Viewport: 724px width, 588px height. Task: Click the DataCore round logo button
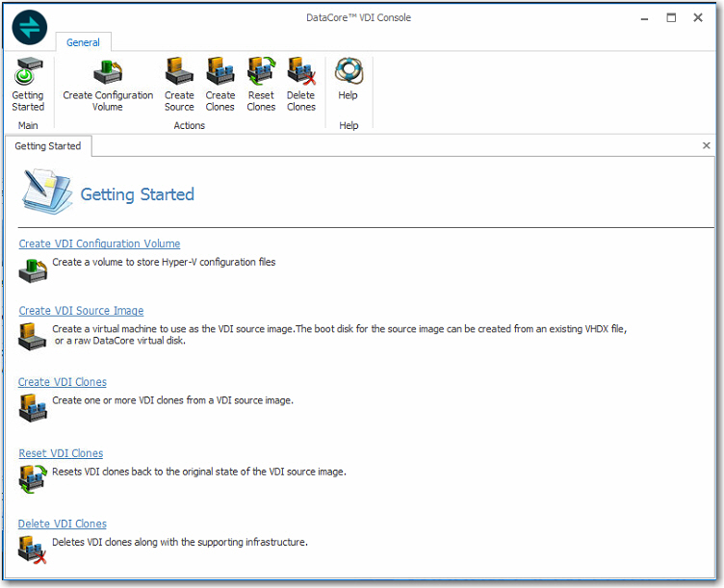pos(30,27)
